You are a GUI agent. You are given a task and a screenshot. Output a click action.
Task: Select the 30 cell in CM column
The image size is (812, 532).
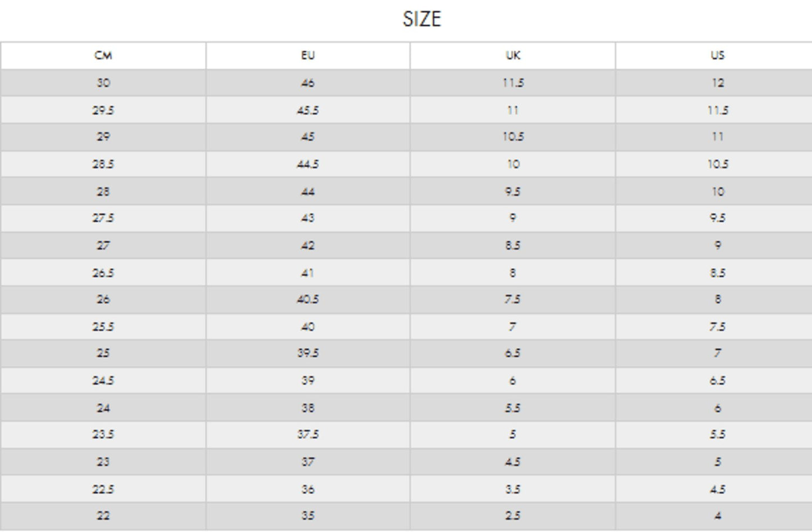(103, 83)
